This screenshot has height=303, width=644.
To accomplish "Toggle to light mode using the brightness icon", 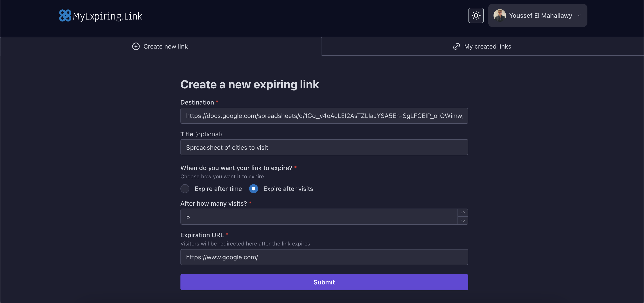I will click(476, 15).
